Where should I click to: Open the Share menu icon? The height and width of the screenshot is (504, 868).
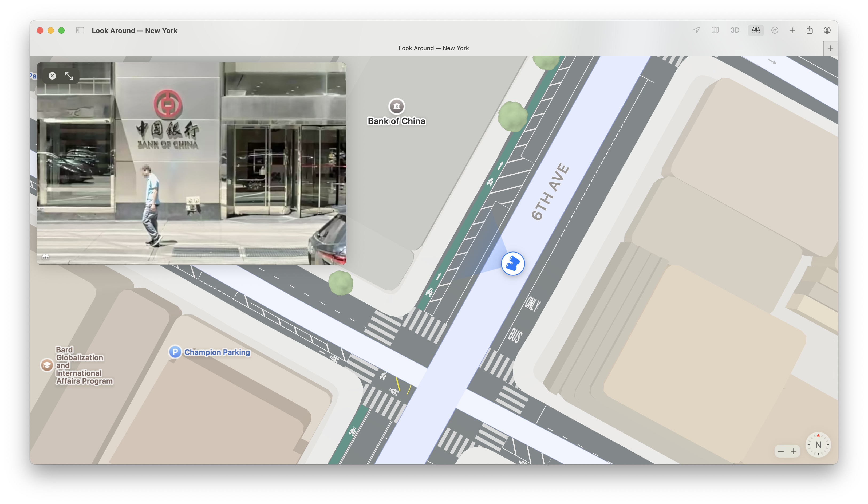click(810, 30)
